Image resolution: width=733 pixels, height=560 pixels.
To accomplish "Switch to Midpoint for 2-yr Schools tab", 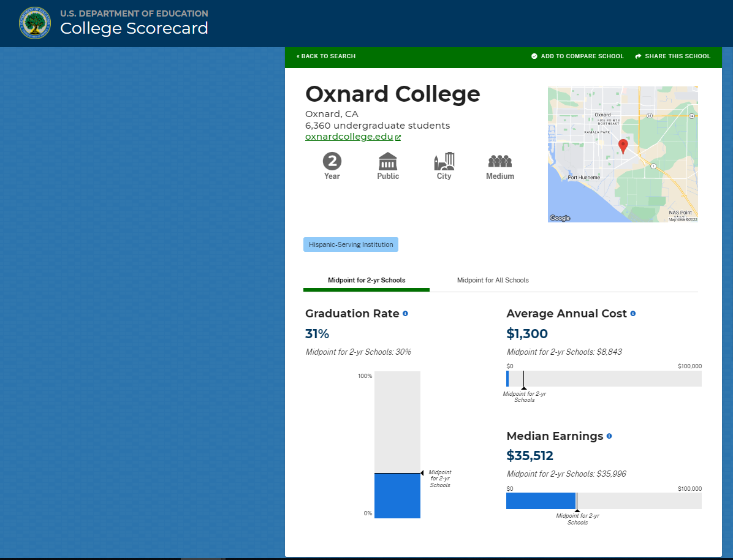I will (366, 281).
